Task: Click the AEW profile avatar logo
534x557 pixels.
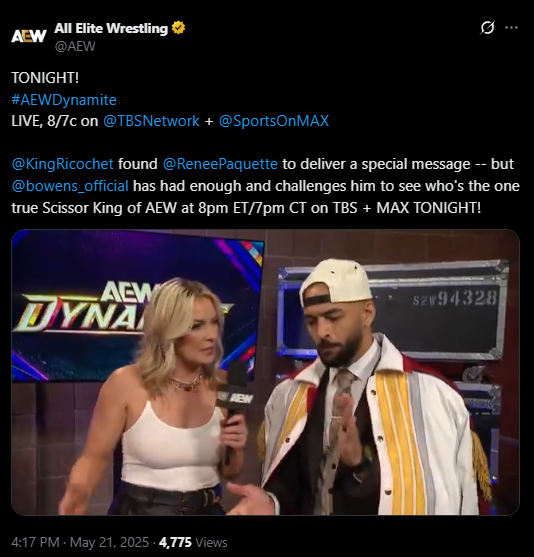Action: (29, 36)
